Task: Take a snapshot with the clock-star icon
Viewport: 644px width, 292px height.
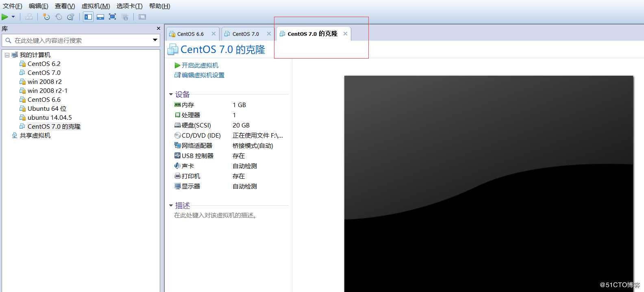Action: (46, 17)
